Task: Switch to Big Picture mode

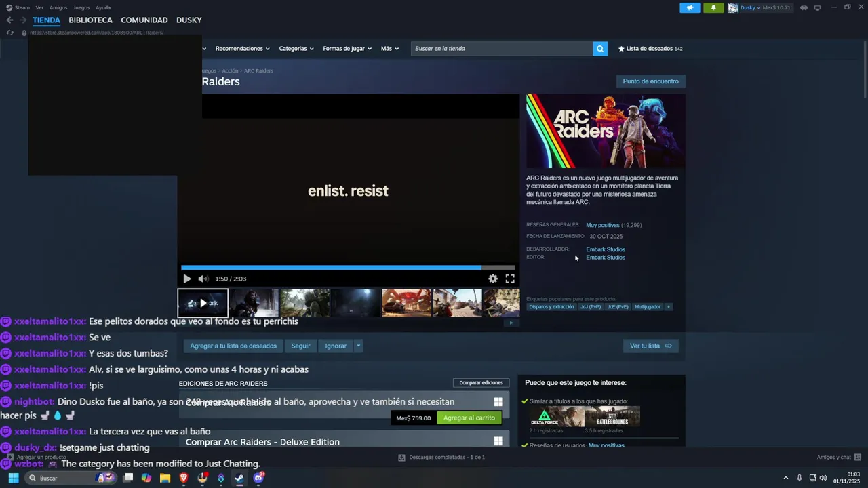Action: 817,7
